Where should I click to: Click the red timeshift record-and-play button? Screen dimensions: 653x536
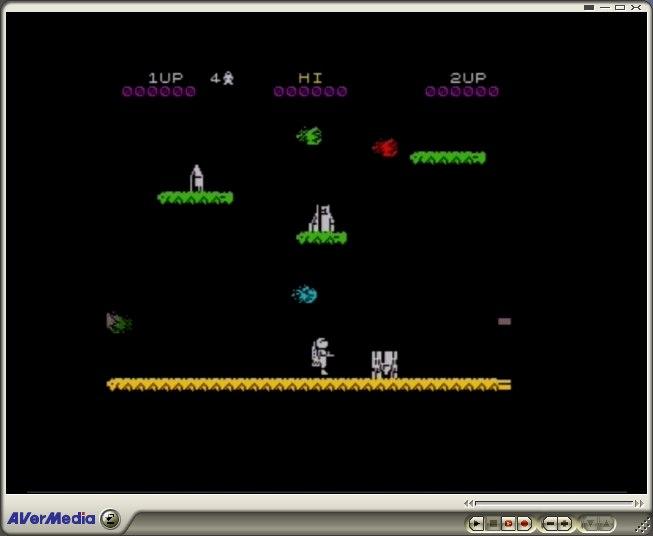[x=508, y=523]
